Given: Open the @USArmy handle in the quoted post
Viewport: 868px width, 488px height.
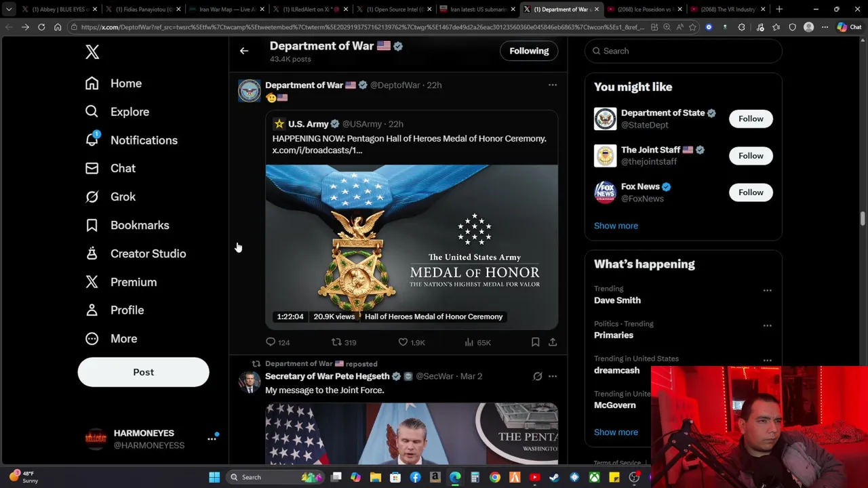Looking at the screenshot, I should (x=361, y=124).
